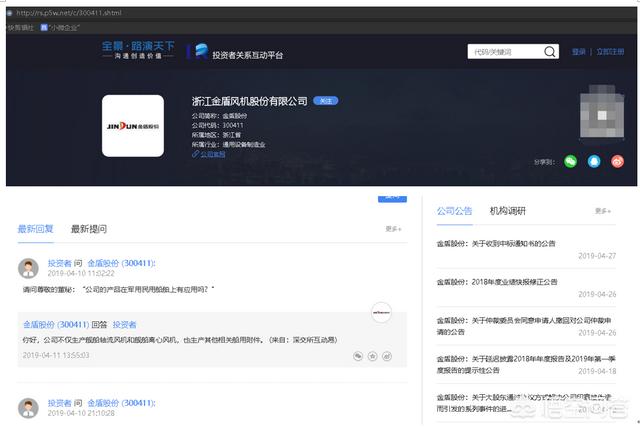Viewport: 640px width, 430px height.
Task: Open the 立即注册 register link
Action: (x=610, y=52)
